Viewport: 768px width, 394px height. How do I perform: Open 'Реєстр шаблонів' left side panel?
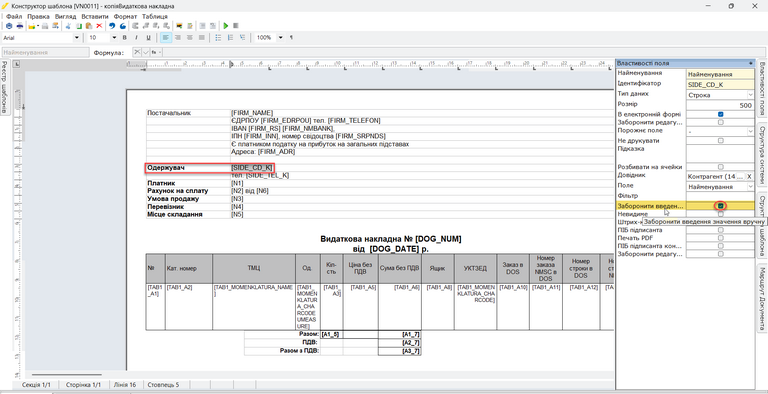[4, 88]
